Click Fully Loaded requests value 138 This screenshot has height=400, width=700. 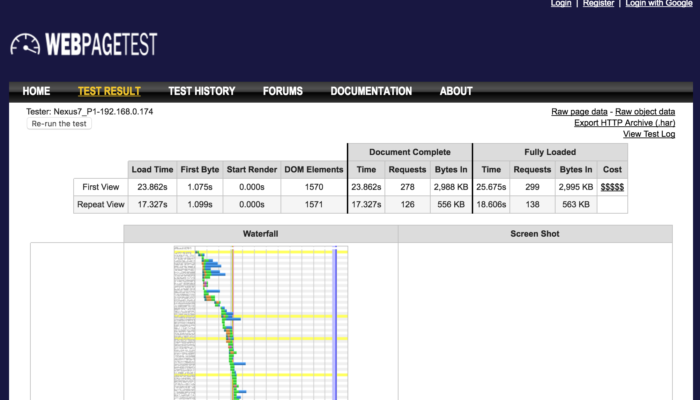(x=532, y=204)
